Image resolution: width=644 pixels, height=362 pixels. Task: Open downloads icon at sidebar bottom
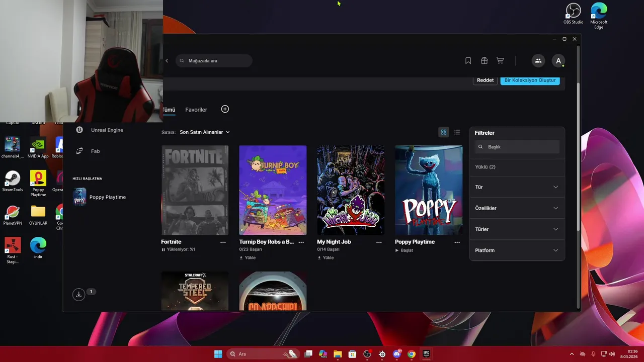coord(79,295)
